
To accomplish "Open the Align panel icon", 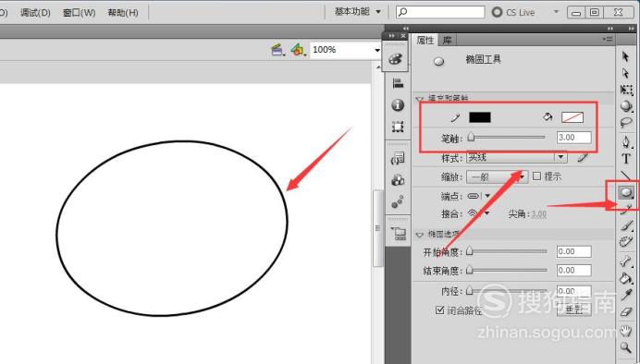I will click(x=398, y=83).
